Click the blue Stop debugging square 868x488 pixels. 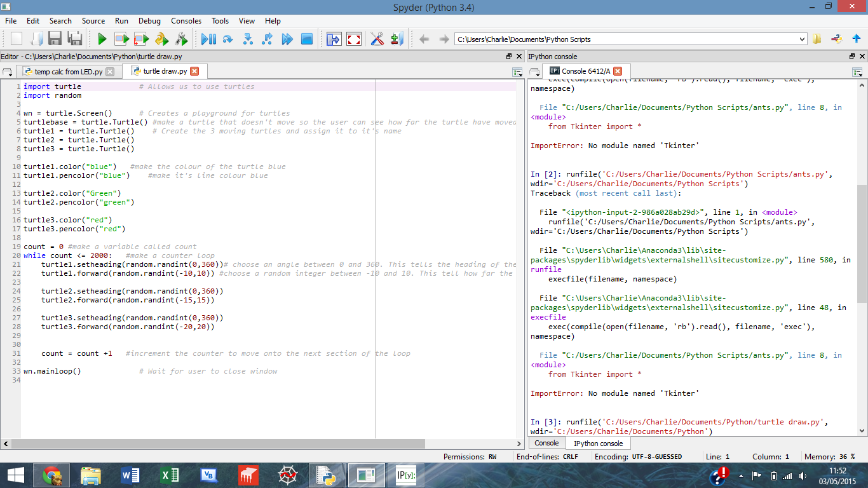tap(307, 39)
